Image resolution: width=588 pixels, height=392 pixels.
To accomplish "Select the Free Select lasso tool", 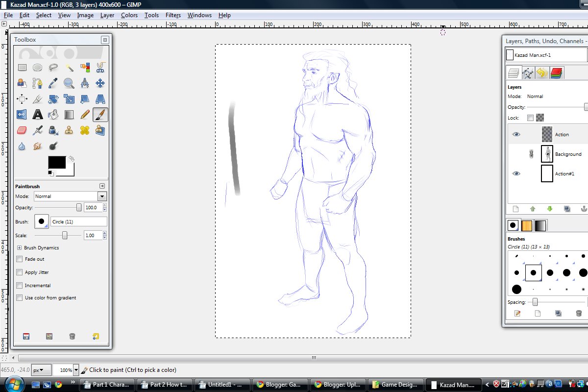I will pos(53,68).
